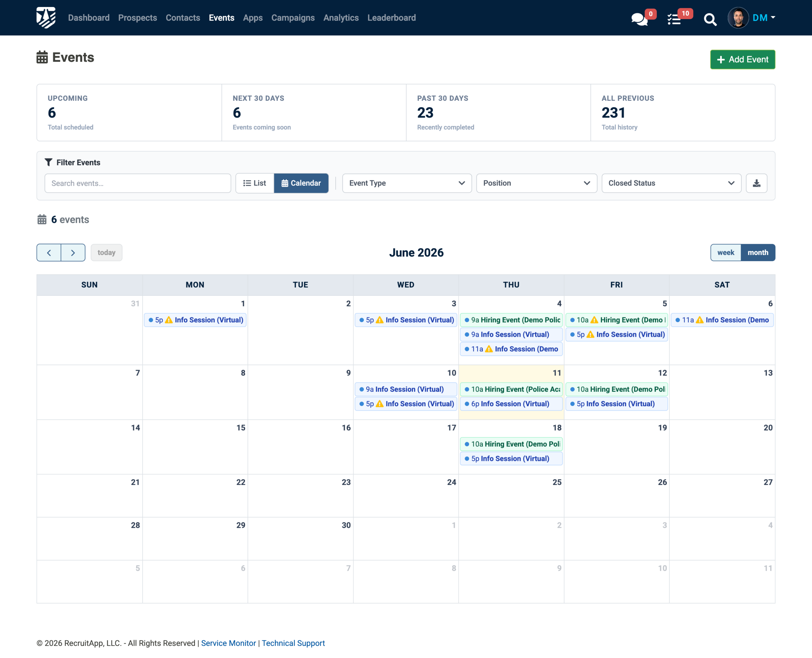Open June 4 11a Info Session event
The width and height of the screenshot is (812, 658).
pyautogui.click(x=511, y=349)
